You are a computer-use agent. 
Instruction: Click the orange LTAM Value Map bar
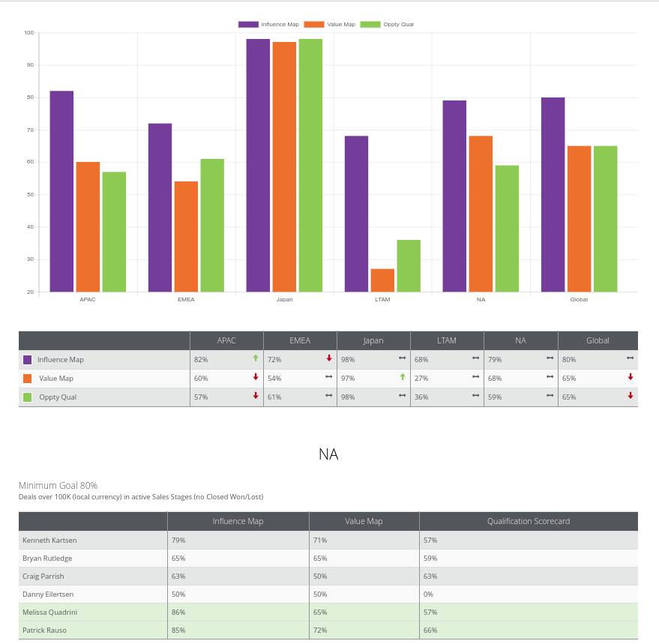[x=382, y=280]
